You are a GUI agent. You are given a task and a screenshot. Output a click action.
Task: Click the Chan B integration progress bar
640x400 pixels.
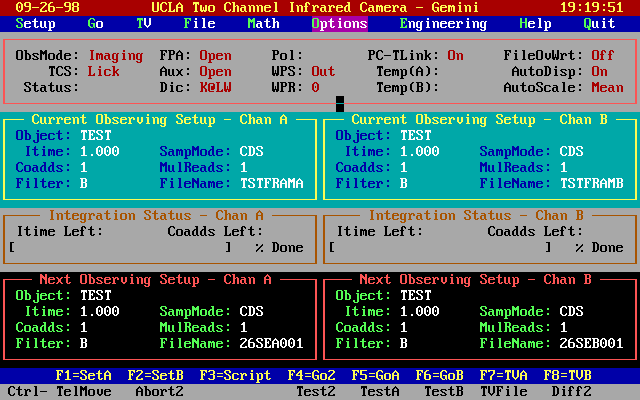pyautogui.click(x=440, y=247)
